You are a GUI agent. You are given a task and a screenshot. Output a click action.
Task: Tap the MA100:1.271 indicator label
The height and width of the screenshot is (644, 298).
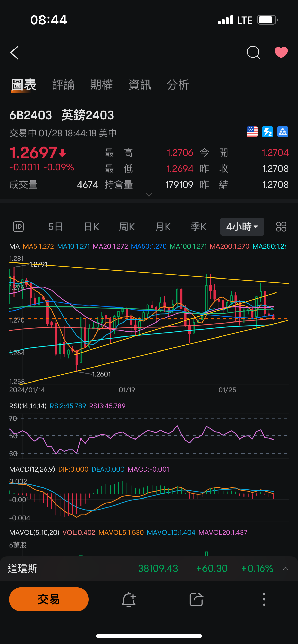pos(188,246)
